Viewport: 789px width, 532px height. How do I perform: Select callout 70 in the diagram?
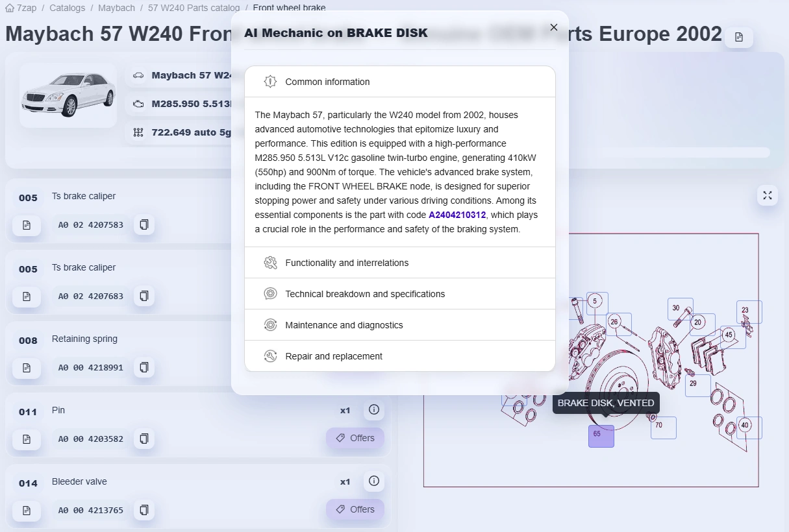pos(663,428)
